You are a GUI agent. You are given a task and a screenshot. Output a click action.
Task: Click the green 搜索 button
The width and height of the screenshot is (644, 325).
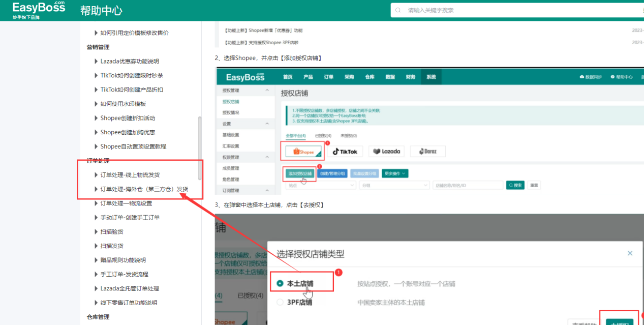pyautogui.click(x=515, y=185)
